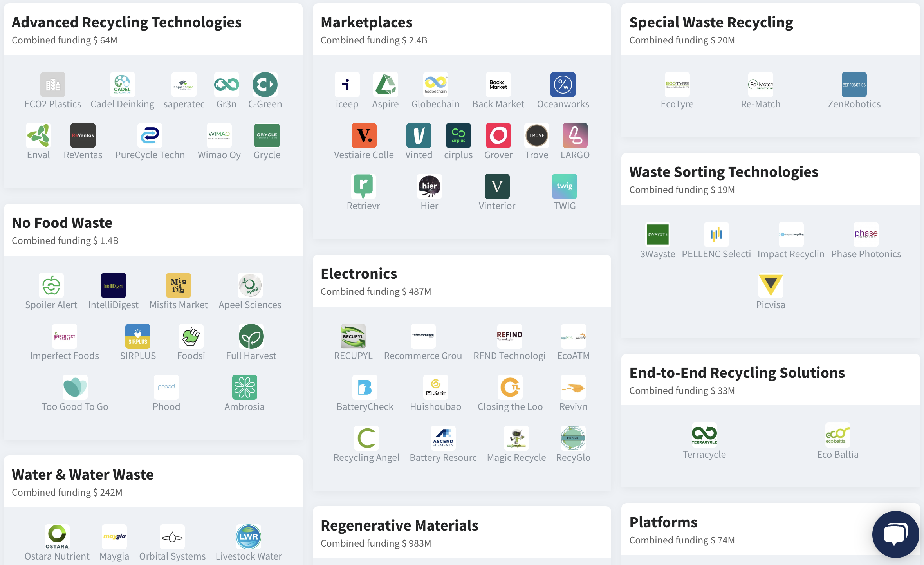
Task: Click the cirplus logo
Action: 458,135
